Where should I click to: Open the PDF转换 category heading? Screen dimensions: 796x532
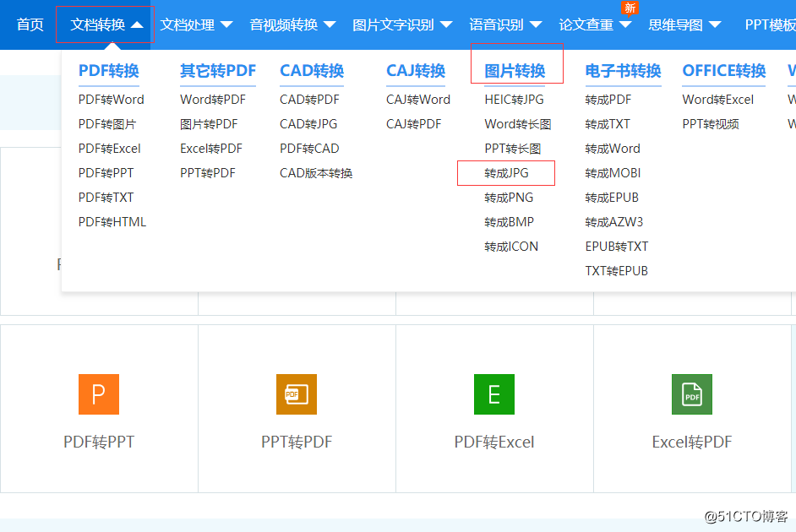pyautogui.click(x=109, y=70)
